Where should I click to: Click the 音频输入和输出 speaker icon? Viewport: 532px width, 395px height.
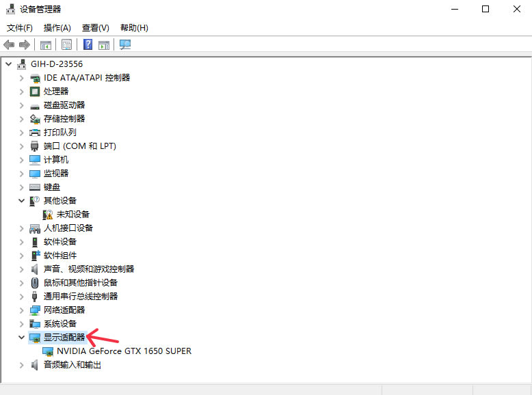tap(34, 365)
